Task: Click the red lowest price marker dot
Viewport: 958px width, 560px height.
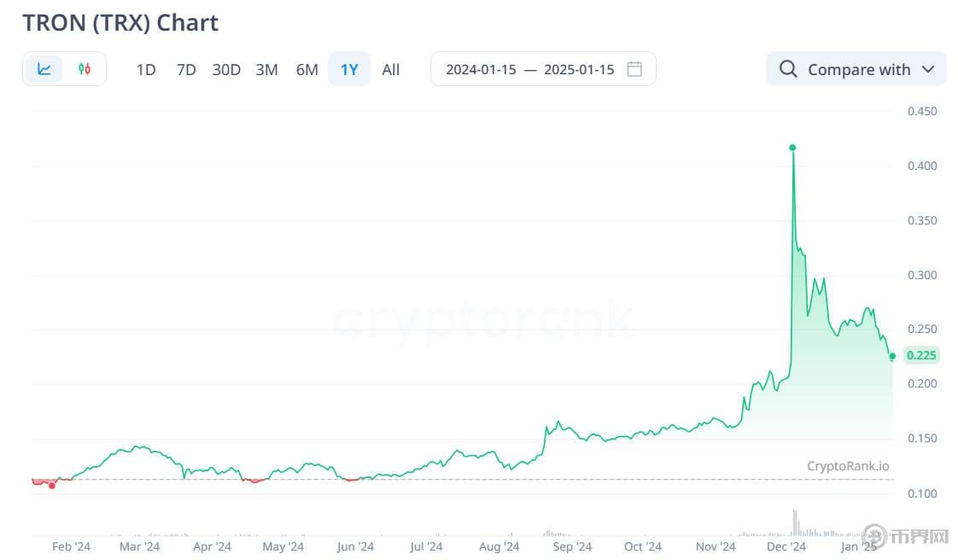Action: pos(52,486)
